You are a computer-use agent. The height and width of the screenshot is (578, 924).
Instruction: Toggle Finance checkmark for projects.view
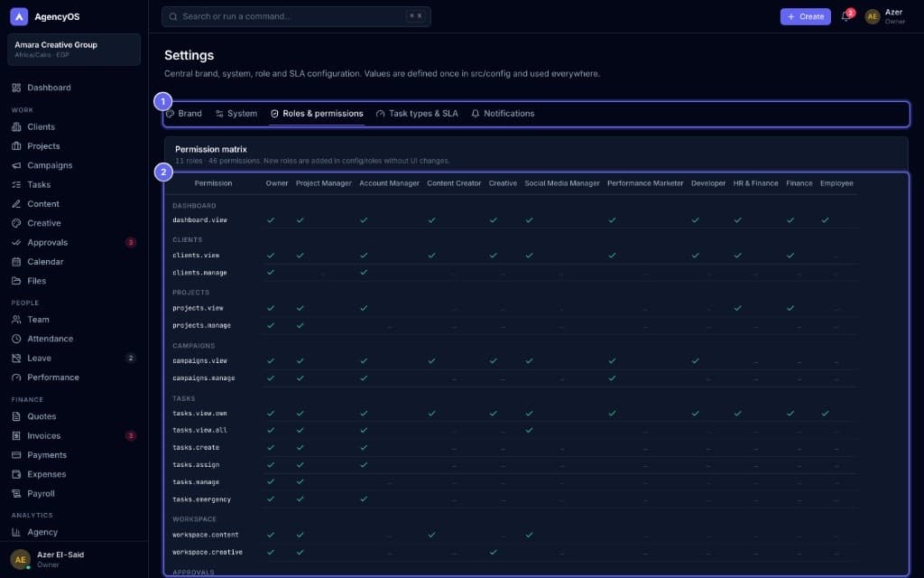[790, 309]
